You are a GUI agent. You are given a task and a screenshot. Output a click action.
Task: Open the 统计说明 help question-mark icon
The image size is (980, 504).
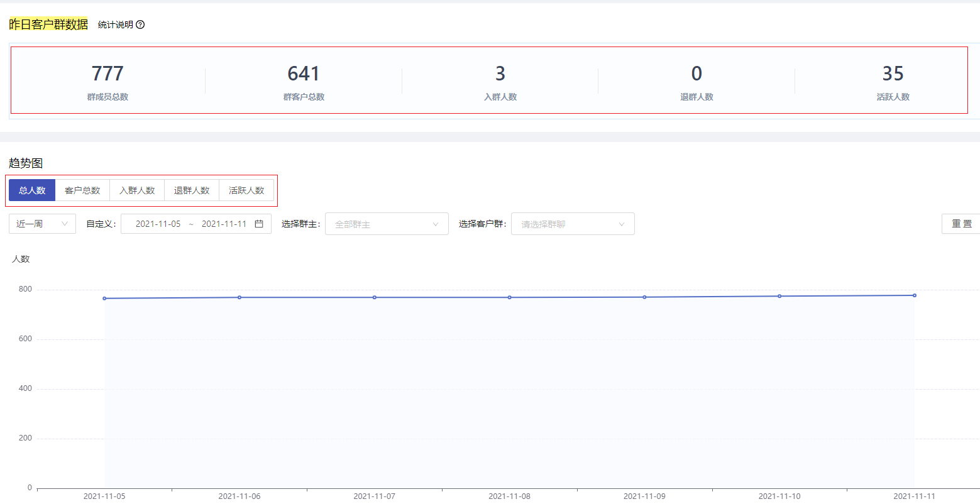tap(140, 25)
